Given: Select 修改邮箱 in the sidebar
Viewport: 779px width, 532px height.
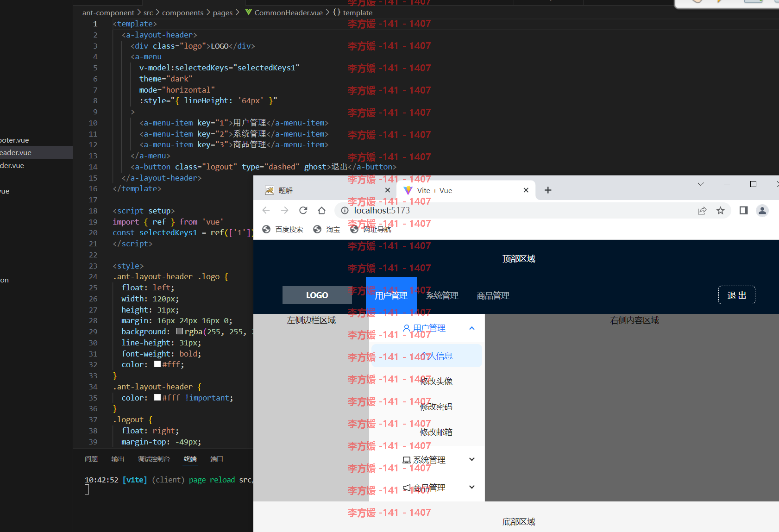Looking at the screenshot, I should click(x=427, y=432).
